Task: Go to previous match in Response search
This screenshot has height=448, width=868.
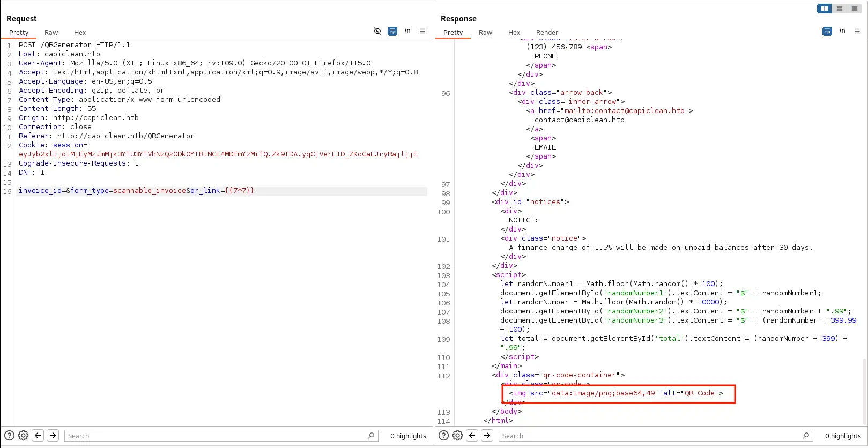Action: 472,436
